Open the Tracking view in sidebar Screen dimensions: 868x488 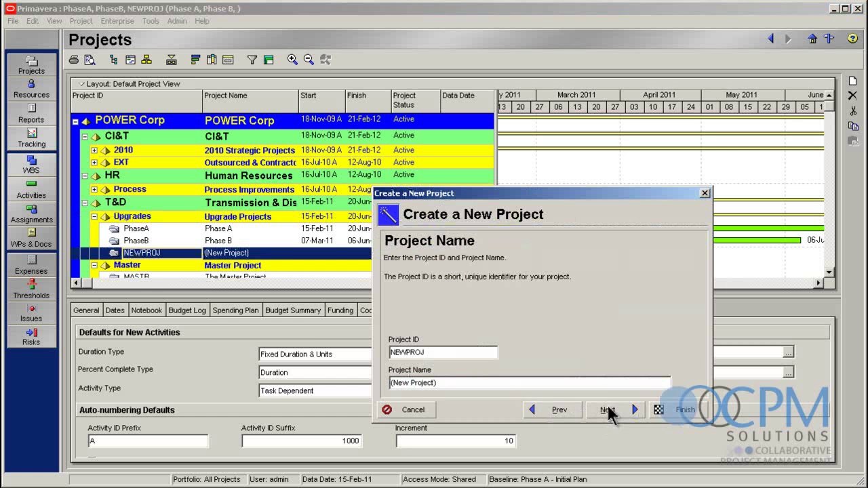(x=31, y=138)
